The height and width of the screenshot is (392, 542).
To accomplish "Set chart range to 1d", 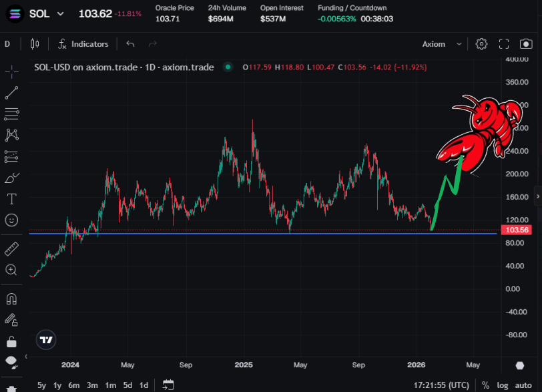I will pos(144,385).
